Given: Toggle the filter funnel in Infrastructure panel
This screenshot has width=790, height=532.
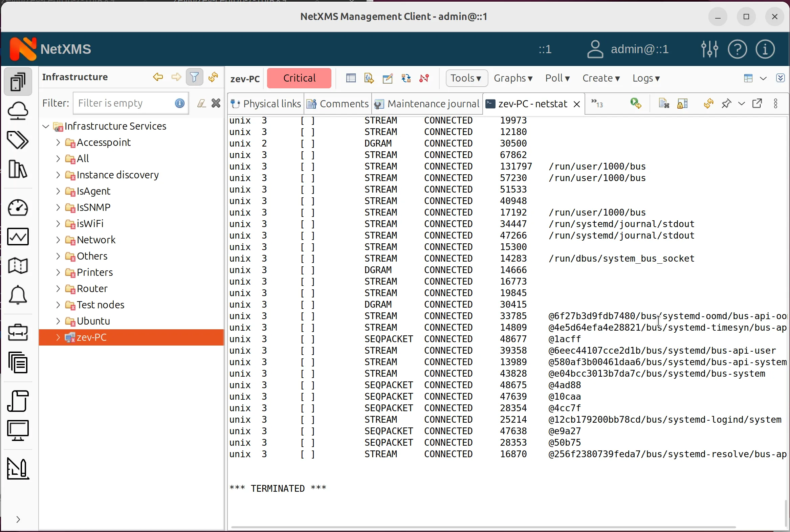Looking at the screenshot, I should tap(194, 77).
